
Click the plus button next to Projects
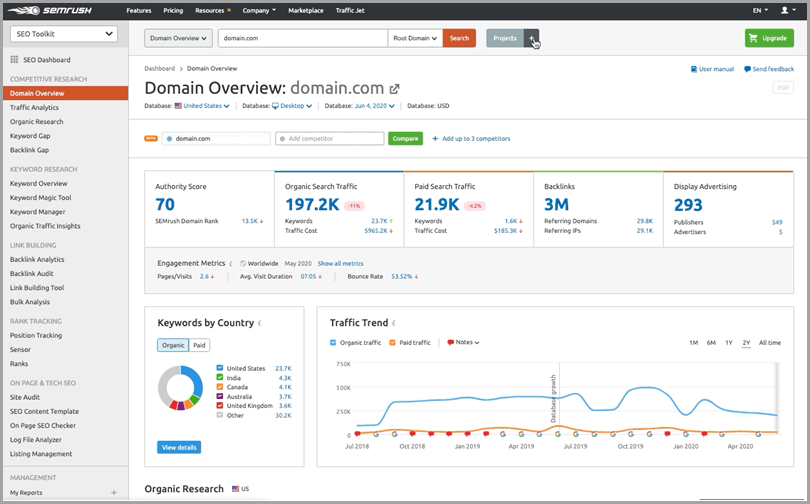532,38
